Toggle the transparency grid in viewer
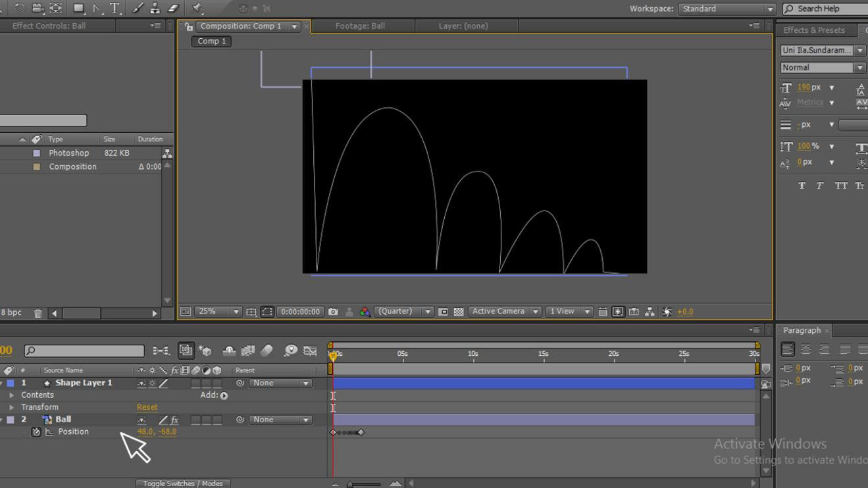The height and width of the screenshot is (488, 868). [x=459, y=312]
